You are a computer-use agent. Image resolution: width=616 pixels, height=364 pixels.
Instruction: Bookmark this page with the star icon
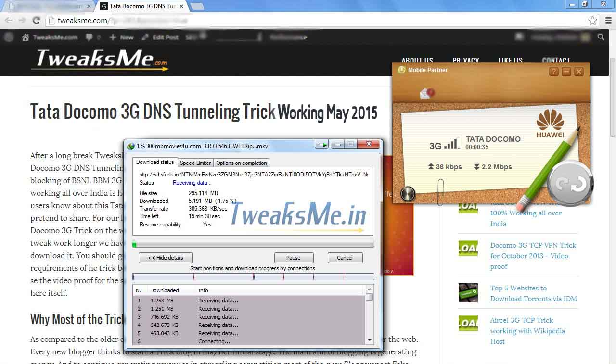tap(592, 20)
